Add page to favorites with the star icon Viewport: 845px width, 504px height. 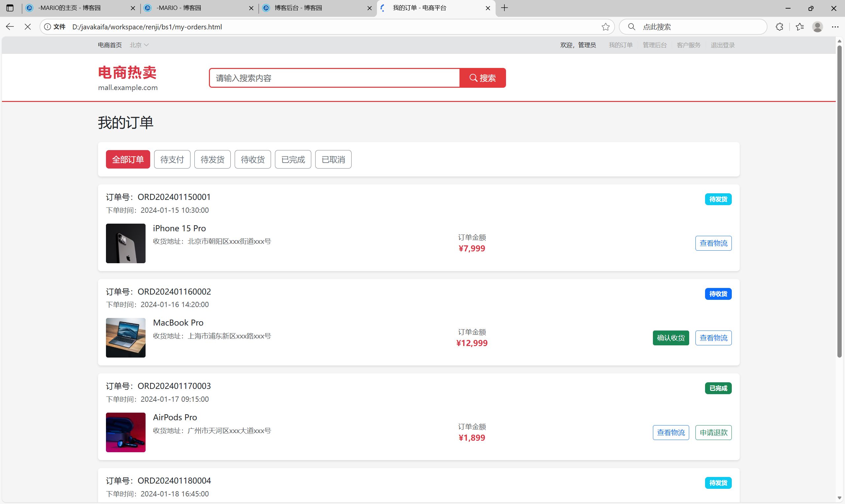[605, 27]
